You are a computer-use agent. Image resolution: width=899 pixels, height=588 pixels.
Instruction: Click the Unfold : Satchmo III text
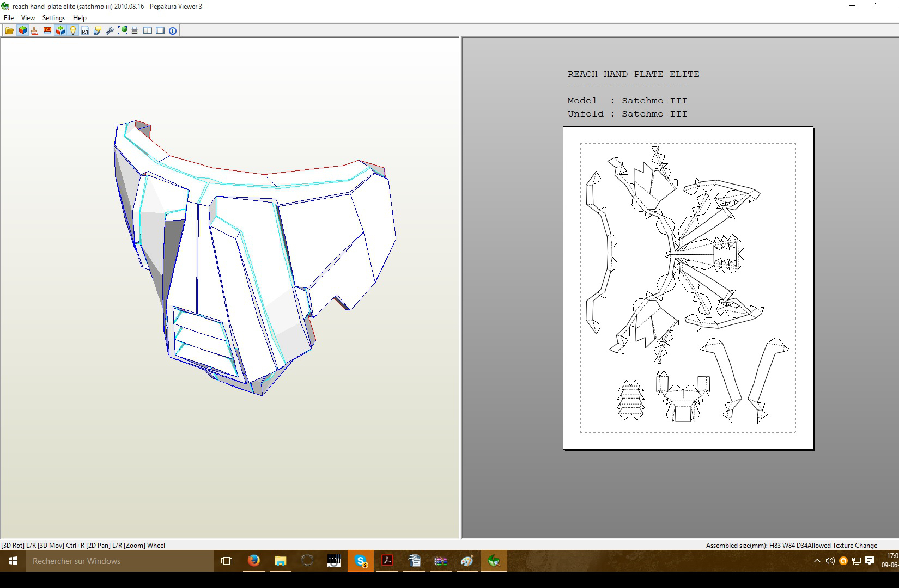(627, 114)
